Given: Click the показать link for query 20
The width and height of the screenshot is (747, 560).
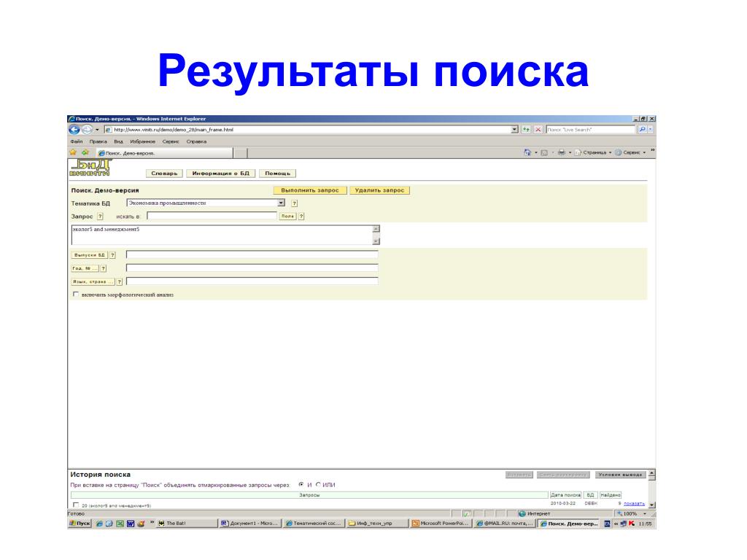Looking at the screenshot, I should (x=634, y=503).
